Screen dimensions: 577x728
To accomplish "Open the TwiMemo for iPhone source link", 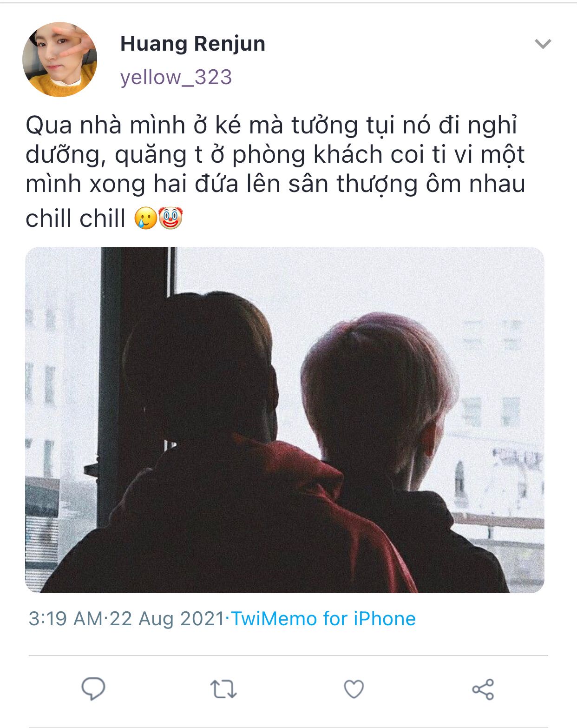I will coord(323,619).
